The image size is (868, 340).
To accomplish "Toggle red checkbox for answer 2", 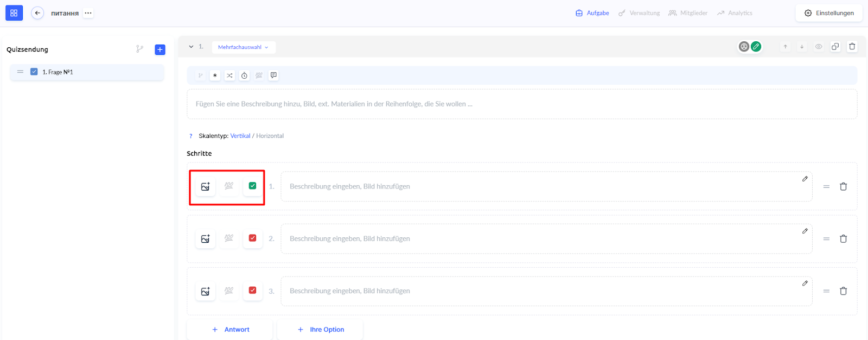I will pos(252,238).
